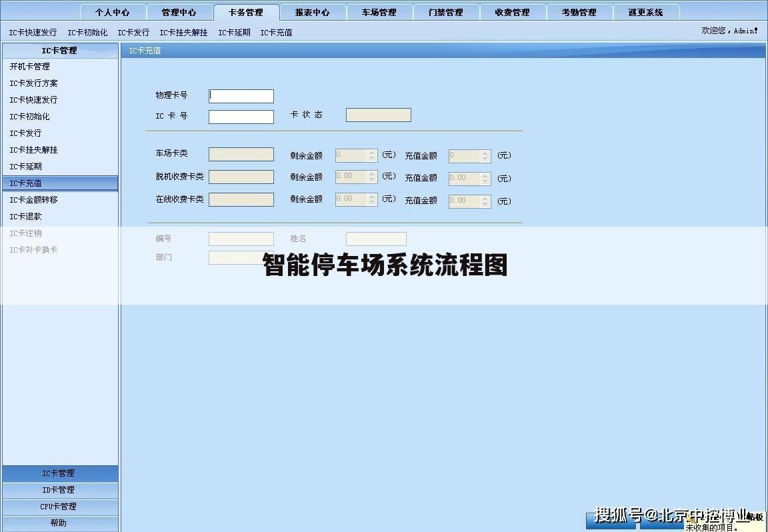The image size is (768, 532).
Task: Switch to 管理中心 tab
Action: pos(179,12)
